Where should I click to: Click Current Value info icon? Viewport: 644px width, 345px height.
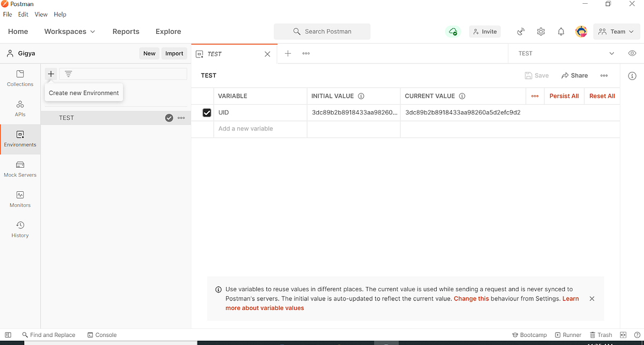pyautogui.click(x=462, y=96)
